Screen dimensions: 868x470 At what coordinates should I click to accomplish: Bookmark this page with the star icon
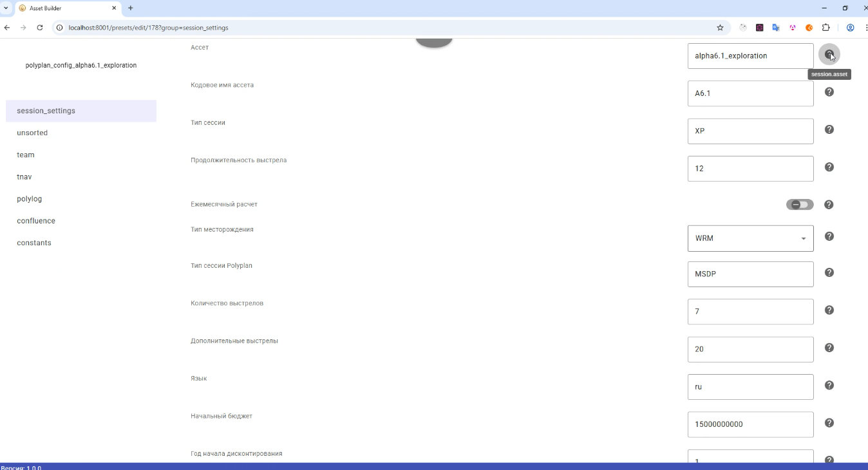pos(720,28)
